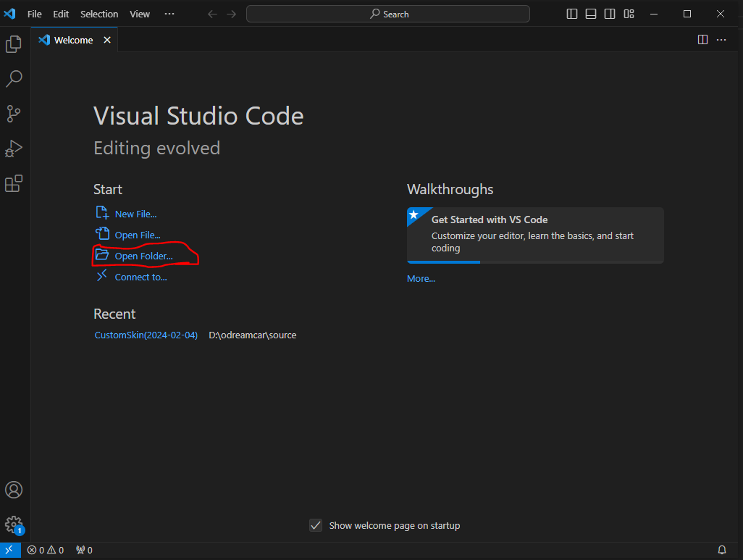The height and width of the screenshot is (560, 743).
Task: Close the Welcome tab
Action: (107, 41)
